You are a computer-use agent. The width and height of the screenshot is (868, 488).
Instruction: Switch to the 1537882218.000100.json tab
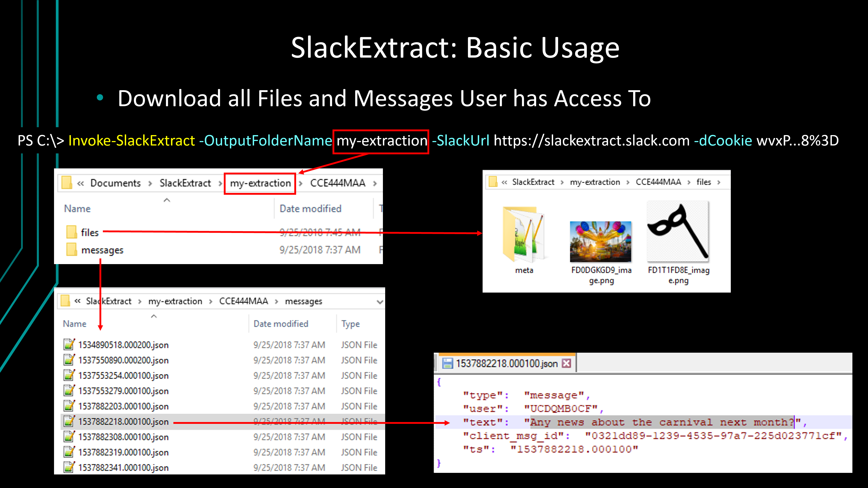coord(506,364)
